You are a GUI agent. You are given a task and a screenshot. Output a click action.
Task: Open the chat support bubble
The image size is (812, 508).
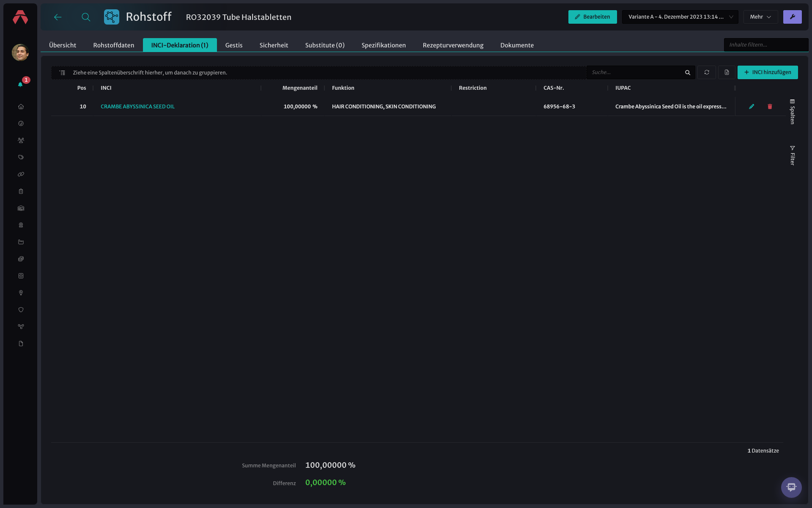point(791,487)
